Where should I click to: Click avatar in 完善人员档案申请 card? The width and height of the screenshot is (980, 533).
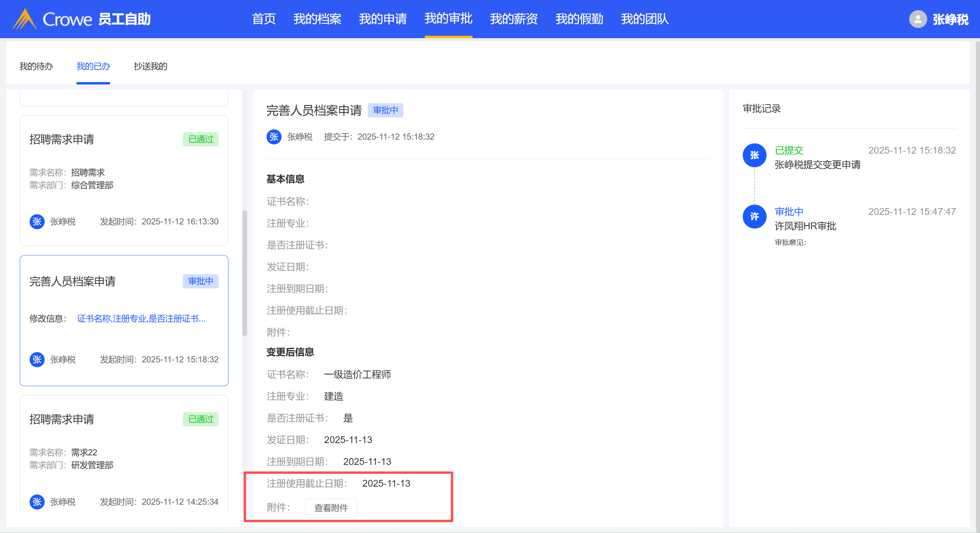point(37,359)
